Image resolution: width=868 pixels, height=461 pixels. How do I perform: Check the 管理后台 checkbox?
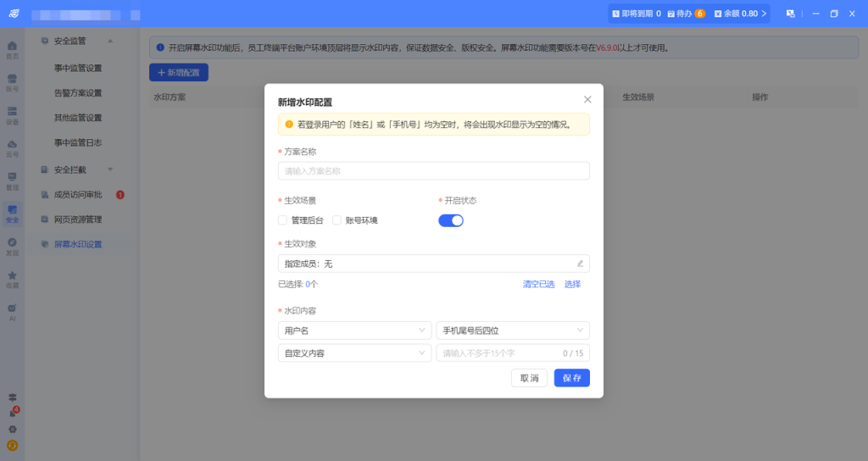[x=283, y=220]
